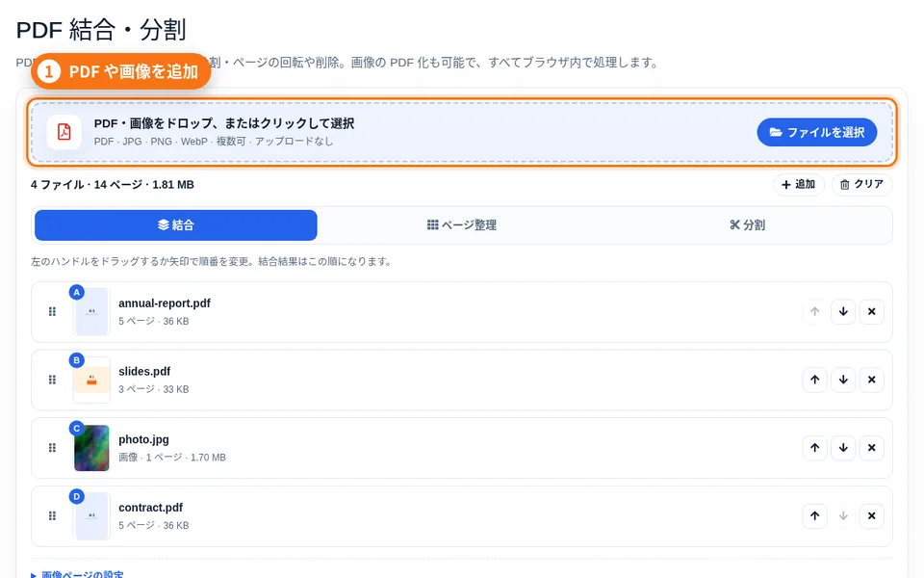Remove contract.pdf with X button
Image resolution: width=924 pixels, height=578 pixels.
click(872, 516)
